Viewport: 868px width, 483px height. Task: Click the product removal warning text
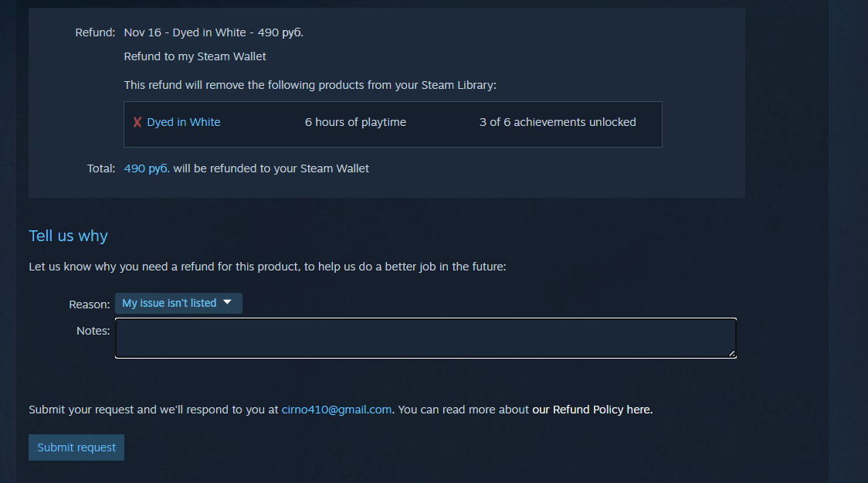tap(310, 85)
